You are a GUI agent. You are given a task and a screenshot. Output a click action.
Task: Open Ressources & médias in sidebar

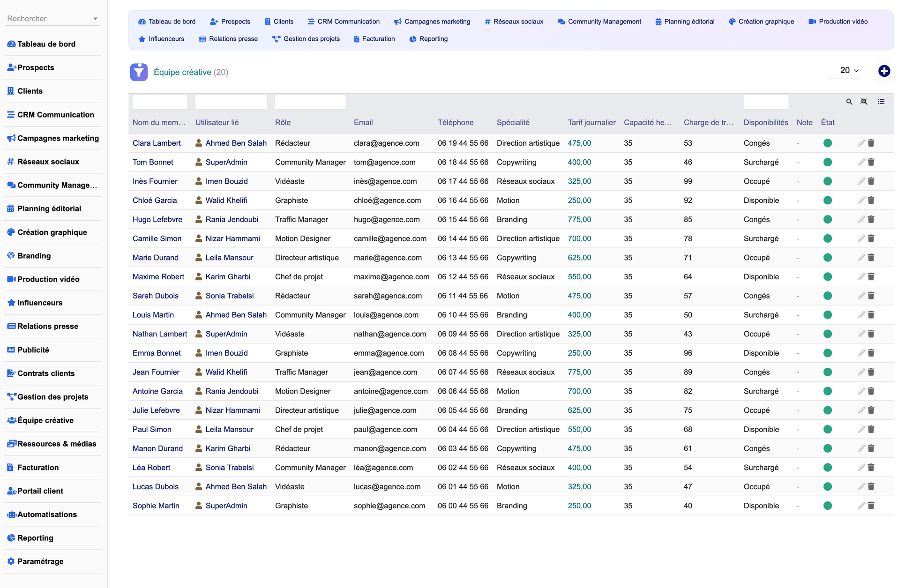tap(52, 444)
